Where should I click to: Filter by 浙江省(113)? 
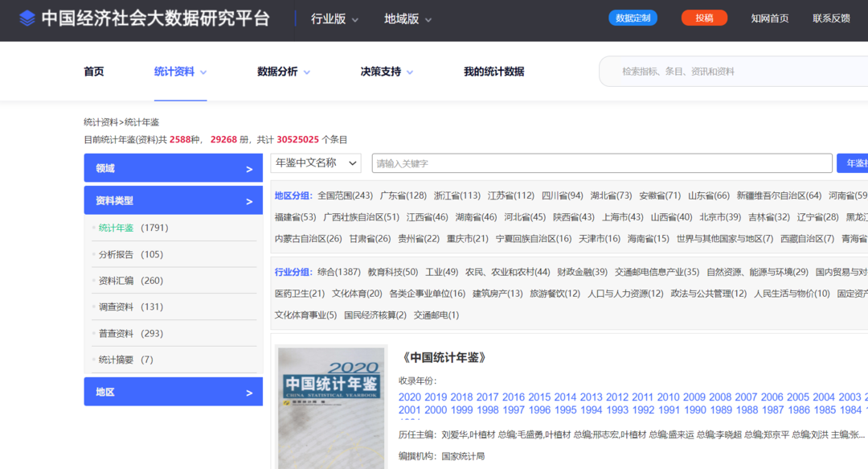point(457,195)
